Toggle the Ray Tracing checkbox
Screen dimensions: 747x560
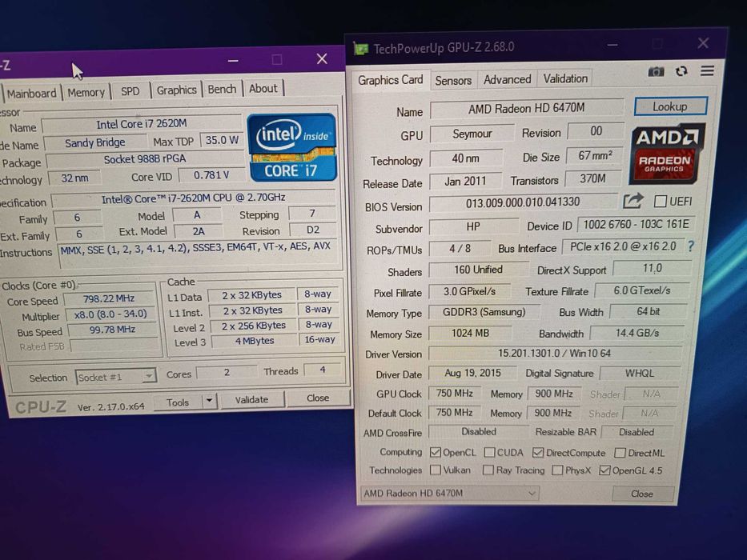coord(488,470)
